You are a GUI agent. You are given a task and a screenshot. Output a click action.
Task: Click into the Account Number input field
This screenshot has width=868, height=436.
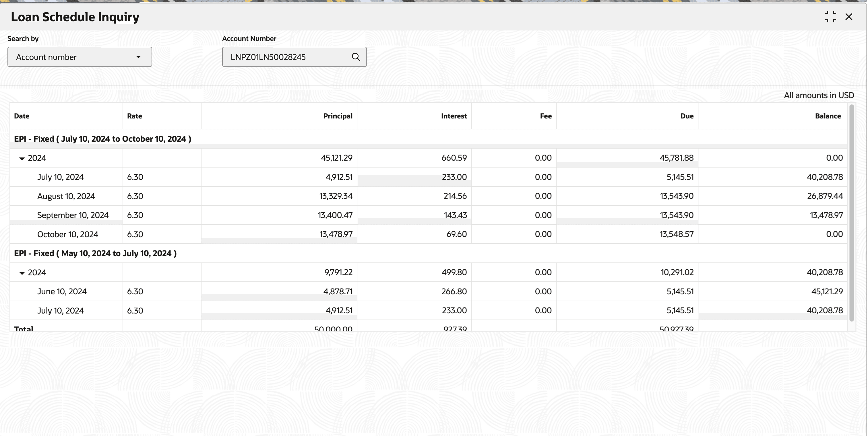(x=286, y=57)
